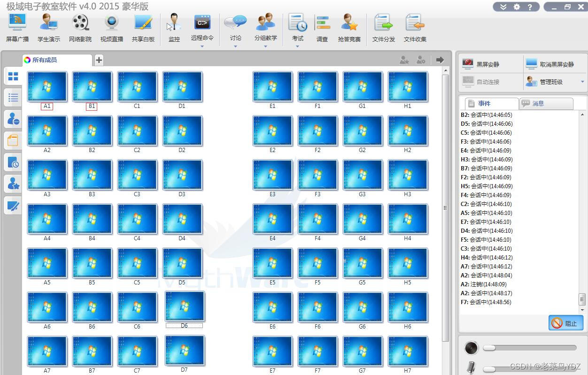Screen dimensions: 588x375
Task: Select event 'A2: 会话中!(14:48:17)'
Action: click(487, 293)
